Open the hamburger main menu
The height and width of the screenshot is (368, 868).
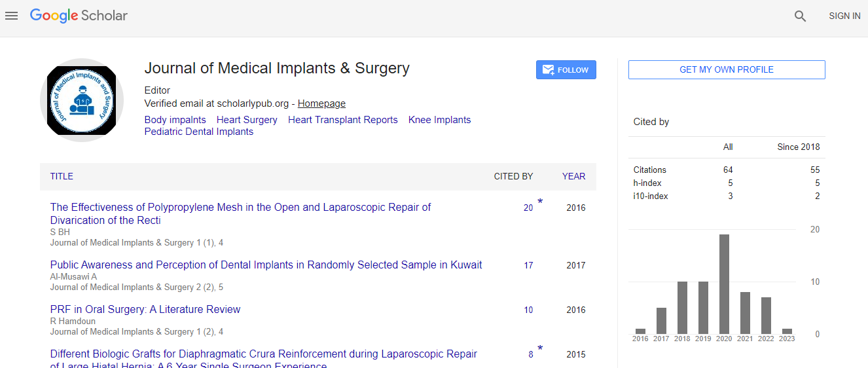[11, 16]
